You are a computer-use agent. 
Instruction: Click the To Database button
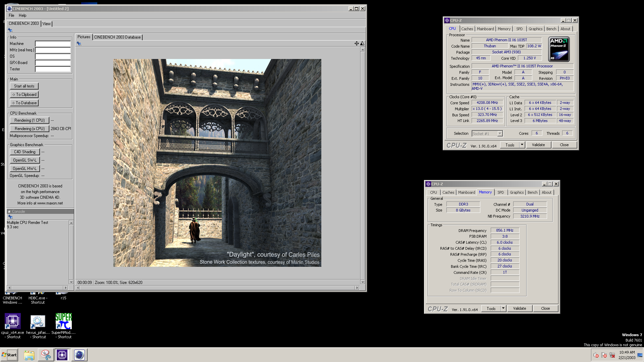24,103
